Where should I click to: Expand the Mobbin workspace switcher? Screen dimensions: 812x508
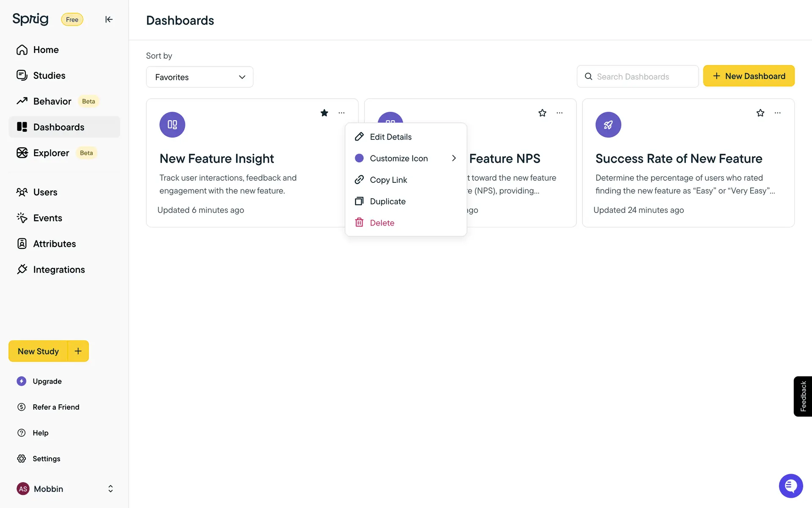click(x=110, y=489)
